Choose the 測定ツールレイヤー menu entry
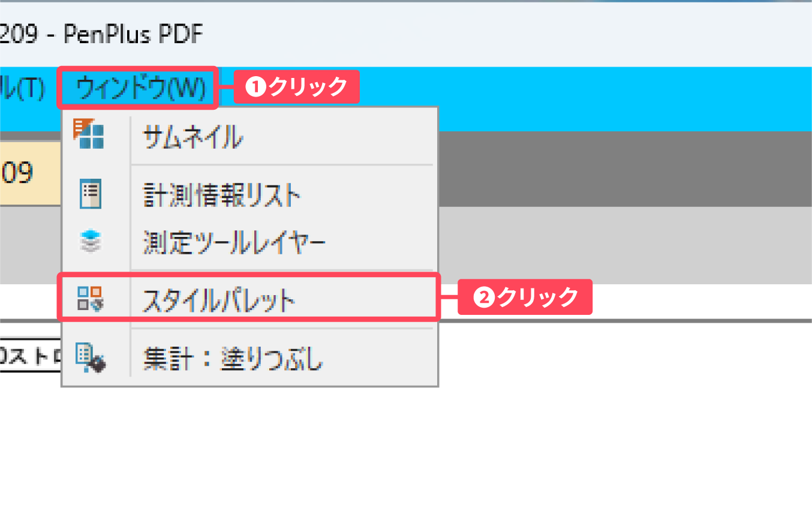812x532 pixels. [x=234, y=243]
